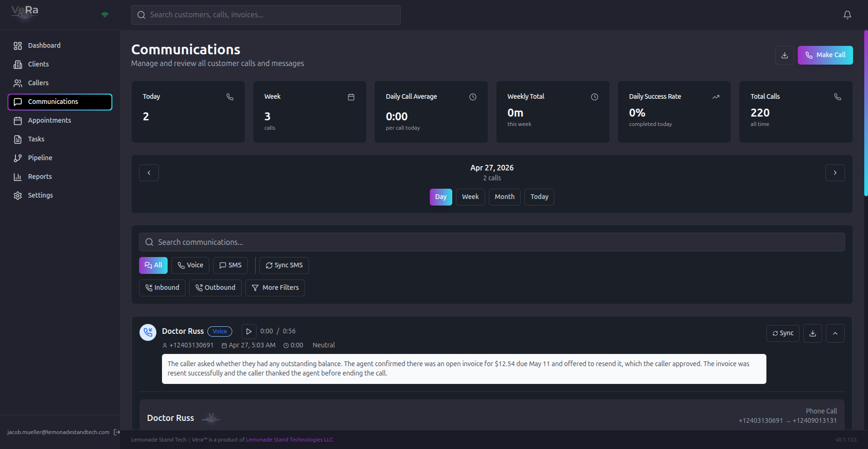
Task: Play the Doctor Russ call recording
Action: click(249, 331)
